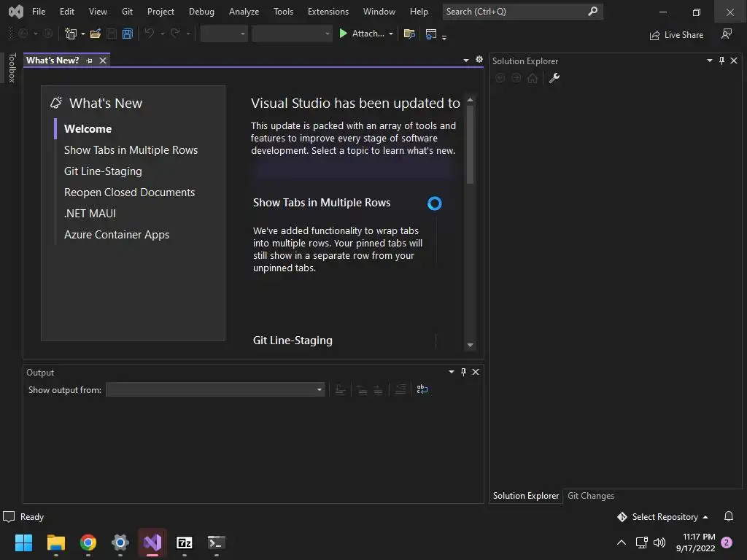Click Clear All icon in Output panel
The height and width of the screenshot is (560, 747).
(x=400, y=389)
